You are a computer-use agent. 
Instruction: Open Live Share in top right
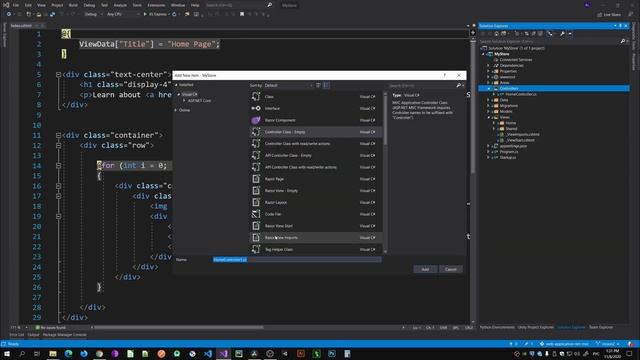[609, 15]
